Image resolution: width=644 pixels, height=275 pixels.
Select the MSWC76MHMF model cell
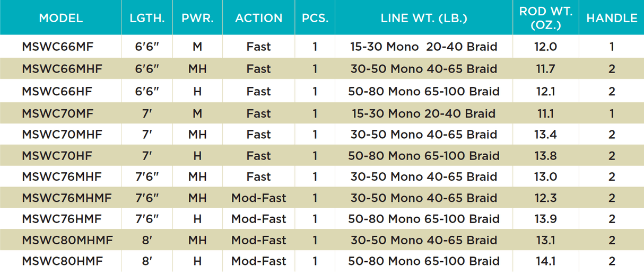tap(67, 198)
